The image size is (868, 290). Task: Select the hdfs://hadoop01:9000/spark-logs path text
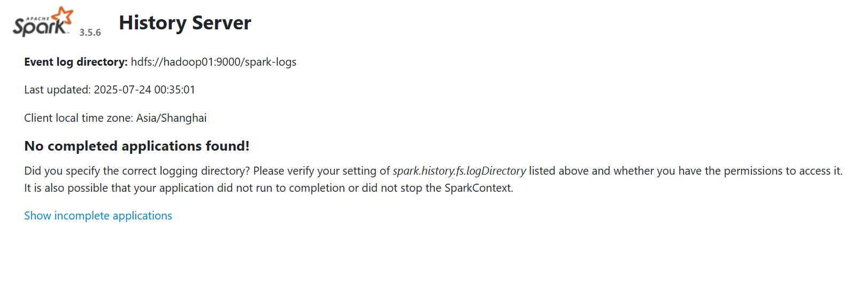(213, 62)
